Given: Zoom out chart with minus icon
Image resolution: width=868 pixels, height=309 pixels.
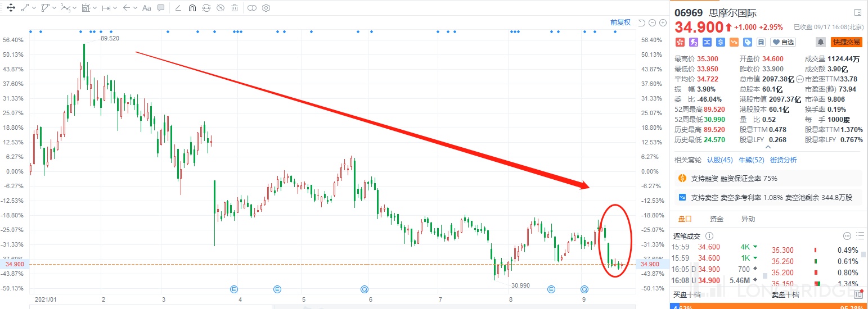Looking at the screenshot, I should pyautogui.click(x=653, y=23).
